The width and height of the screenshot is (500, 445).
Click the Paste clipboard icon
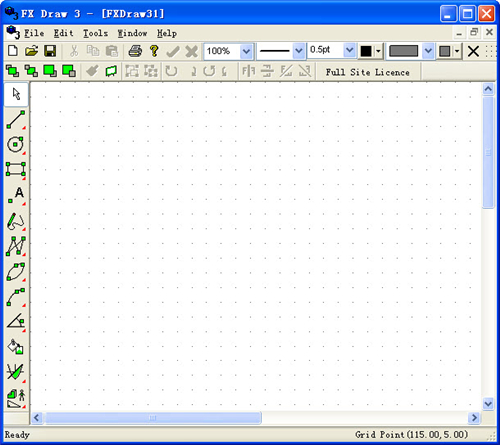tap(112, 51)
